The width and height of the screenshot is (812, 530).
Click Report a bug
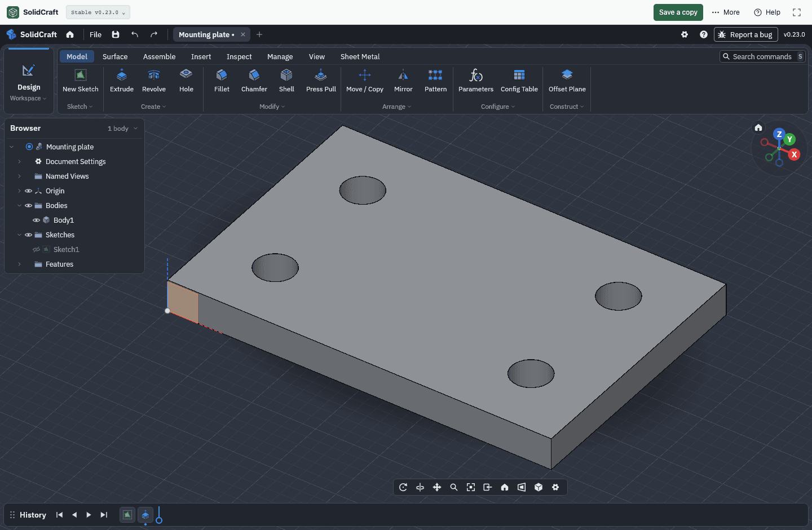(746, 34)
